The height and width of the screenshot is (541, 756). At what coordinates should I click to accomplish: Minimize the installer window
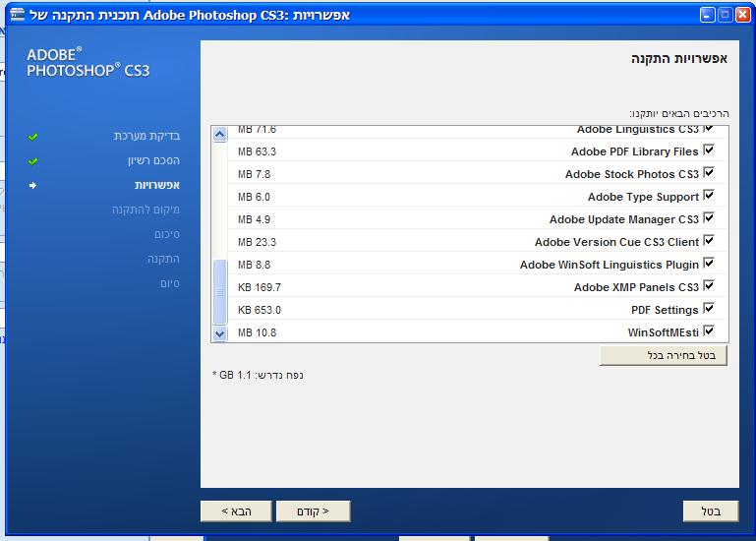707,15
